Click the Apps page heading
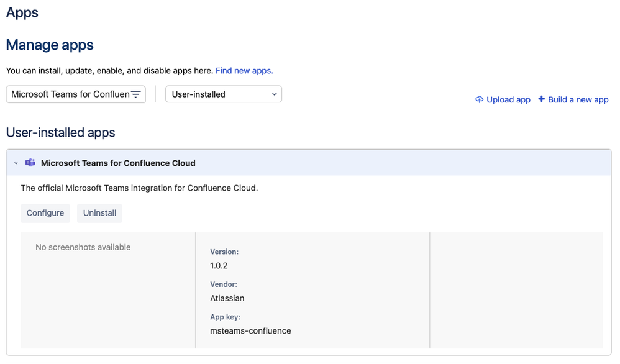This screenshot has width=620, height=364. click(22, 12)
